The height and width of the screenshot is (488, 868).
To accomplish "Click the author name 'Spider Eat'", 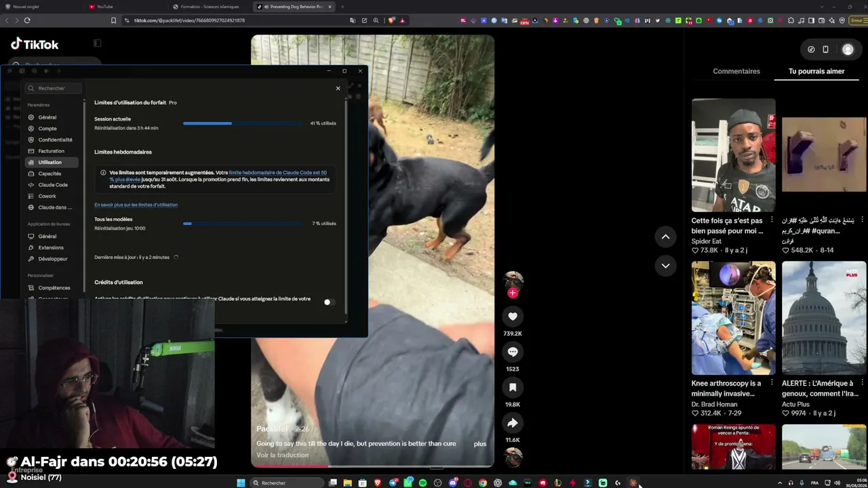I will [x=707, y=241].
